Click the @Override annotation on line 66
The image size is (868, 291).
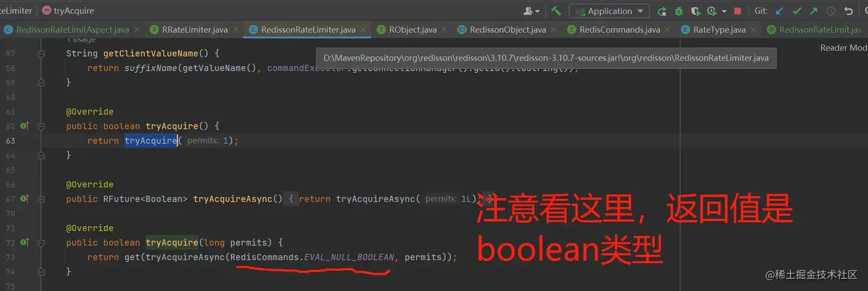click(90, 184)
